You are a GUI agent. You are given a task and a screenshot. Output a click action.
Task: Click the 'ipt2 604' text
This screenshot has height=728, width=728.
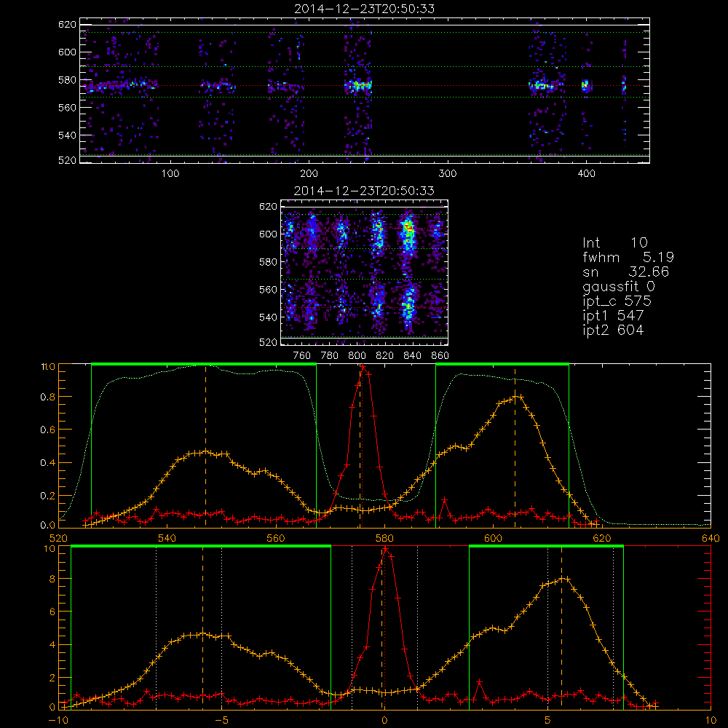click(613, 330)
